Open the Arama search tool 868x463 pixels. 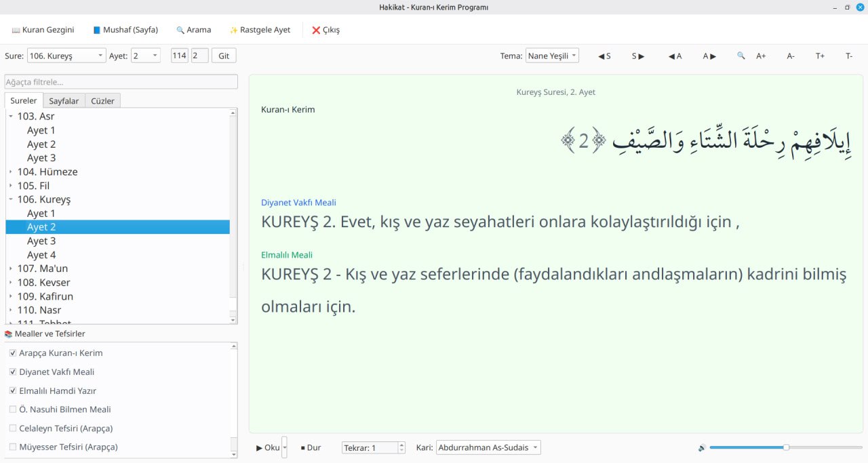tap(193, 30)
